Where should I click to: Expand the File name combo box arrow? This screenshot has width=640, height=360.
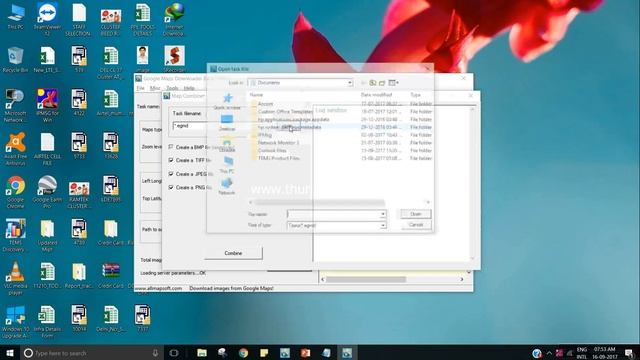click(382, 214)
